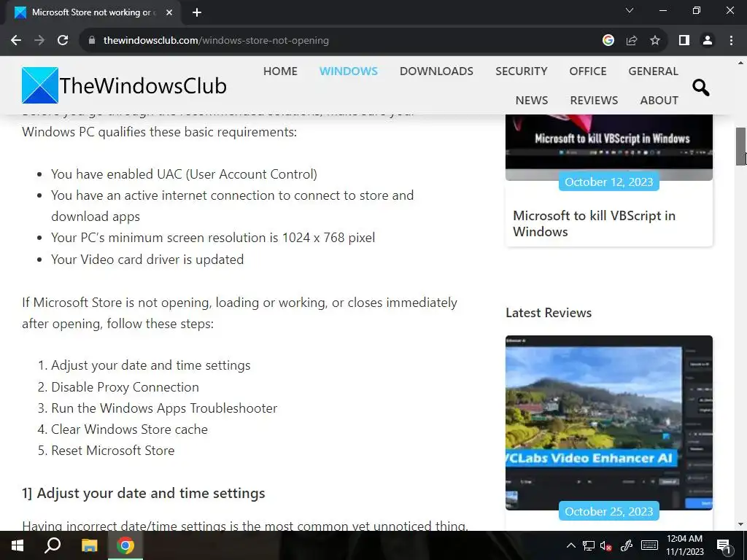
Task: Bookmark this page with the star icon
Action: tap(655, 41)
